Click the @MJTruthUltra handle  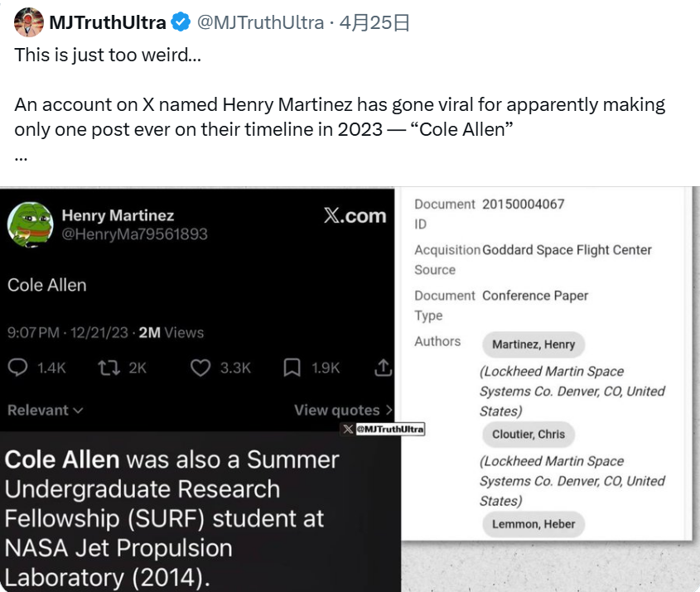(259, 23)
